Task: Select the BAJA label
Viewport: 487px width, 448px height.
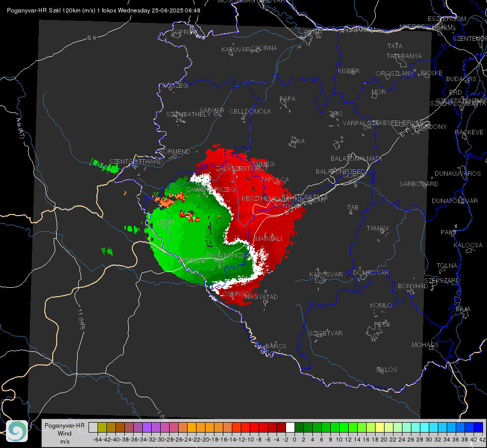Action: click(x=463, y=309)
